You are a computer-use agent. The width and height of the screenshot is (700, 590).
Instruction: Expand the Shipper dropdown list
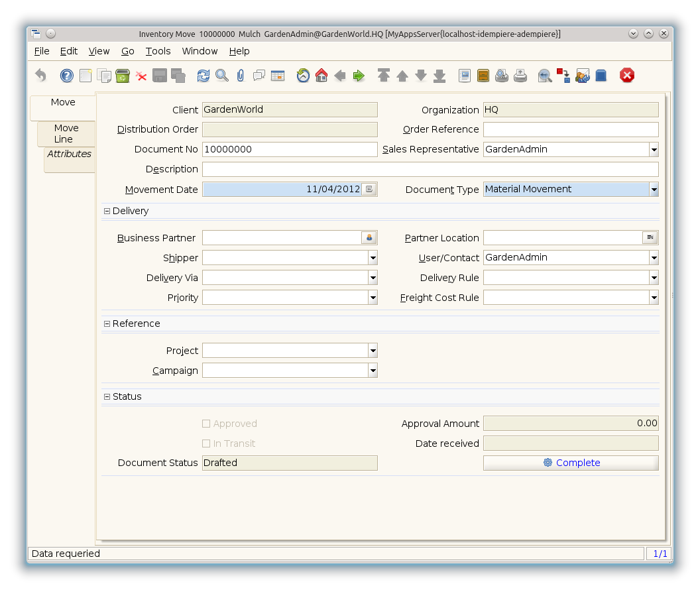pos(373,258)
